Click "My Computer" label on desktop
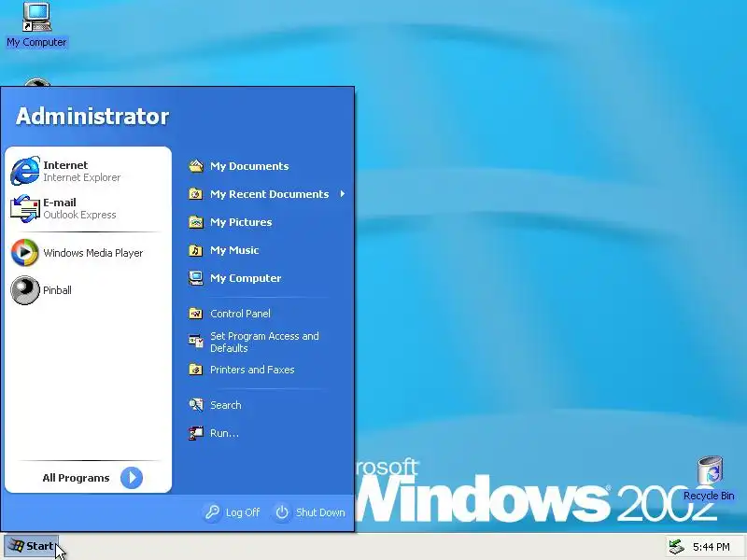The width and height of the screenshot is (747, 560). pyautogui.click(x=36, y=42)
